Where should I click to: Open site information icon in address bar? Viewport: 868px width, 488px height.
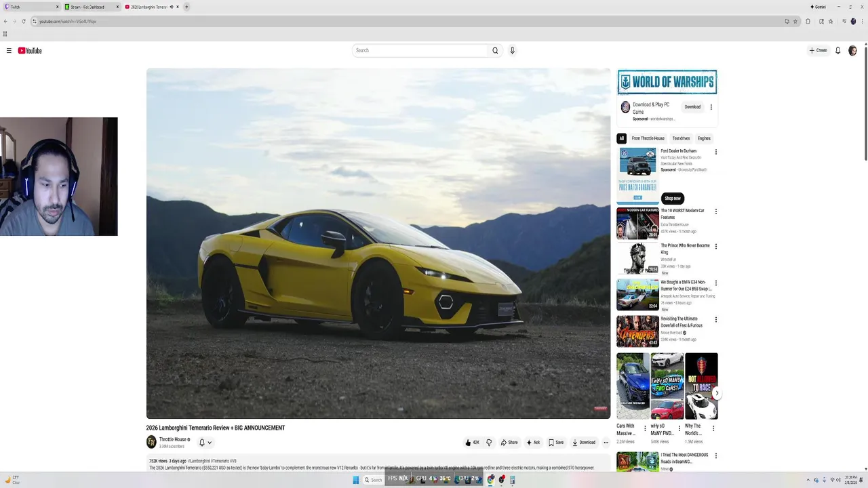pyautogui.click(x=34, y=21)
